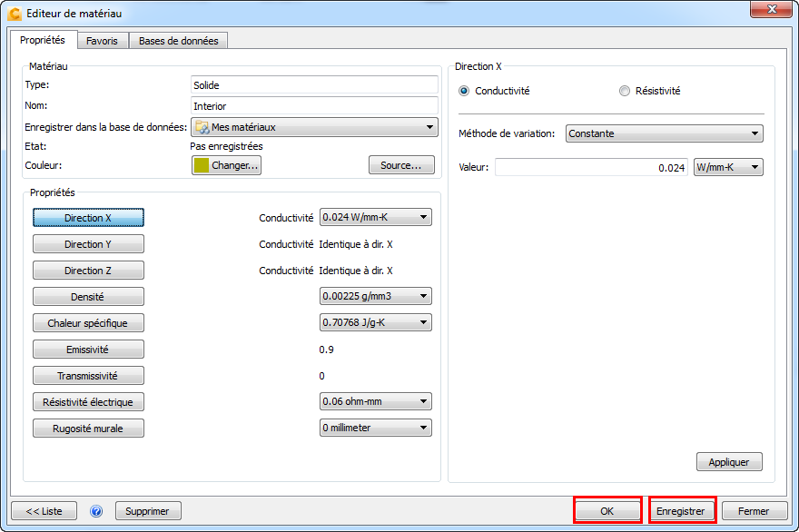Click the Nom field containing Interior
The height and width of the screenshot is (532, 799).
click(314, 106)
